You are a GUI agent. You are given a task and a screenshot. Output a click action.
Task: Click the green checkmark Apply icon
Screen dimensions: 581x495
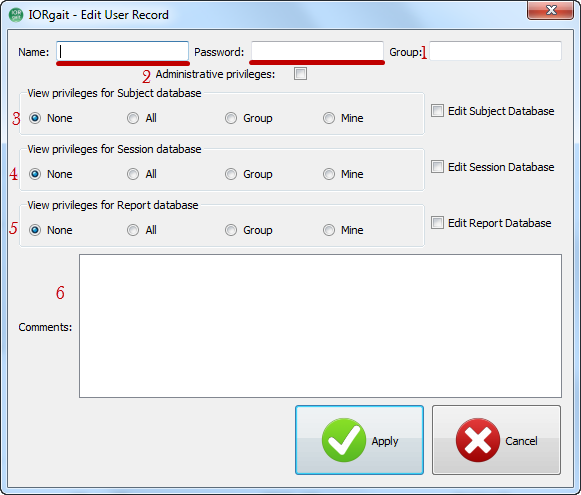[x=343, y=440]
